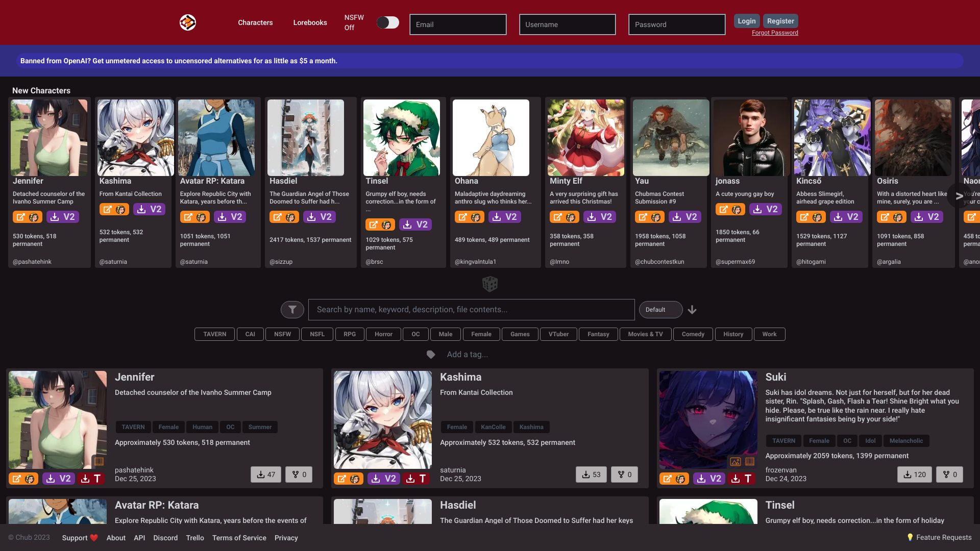Viewport: 980px width, 551px height.
Task: Click the tag icon next to Add a tag
Action: coord(430,354)
